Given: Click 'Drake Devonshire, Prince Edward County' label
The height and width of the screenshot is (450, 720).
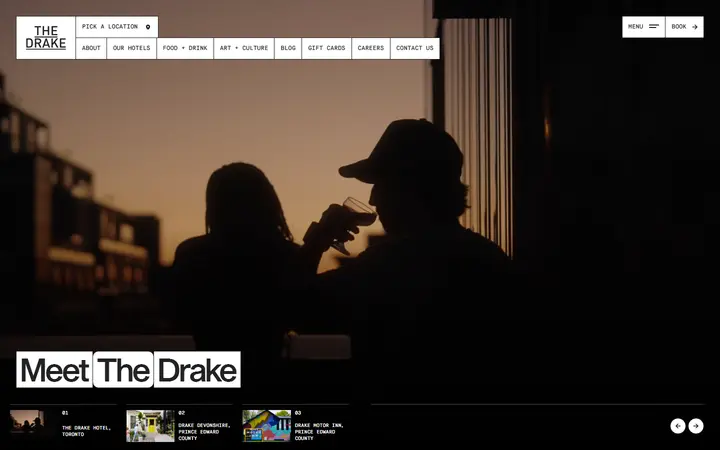Looking at the screenshot, I should tap(204, 432).
